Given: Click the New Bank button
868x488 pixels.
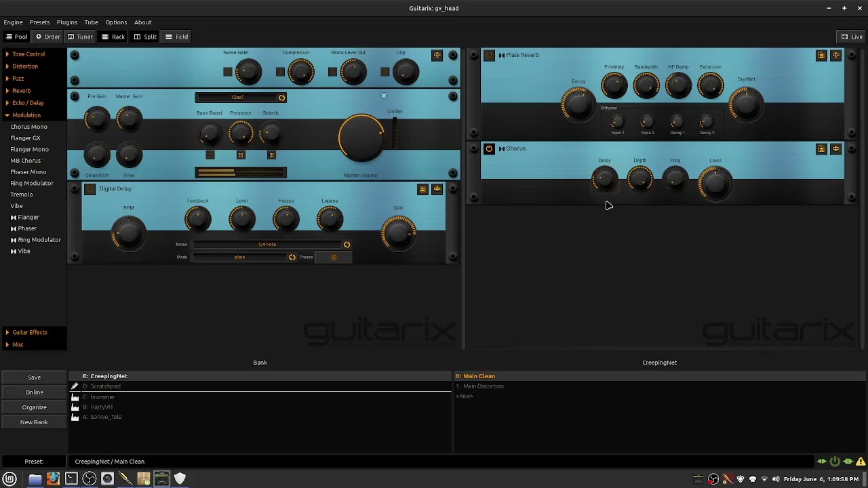Looking at the screenshot, I should pos(34,422).
